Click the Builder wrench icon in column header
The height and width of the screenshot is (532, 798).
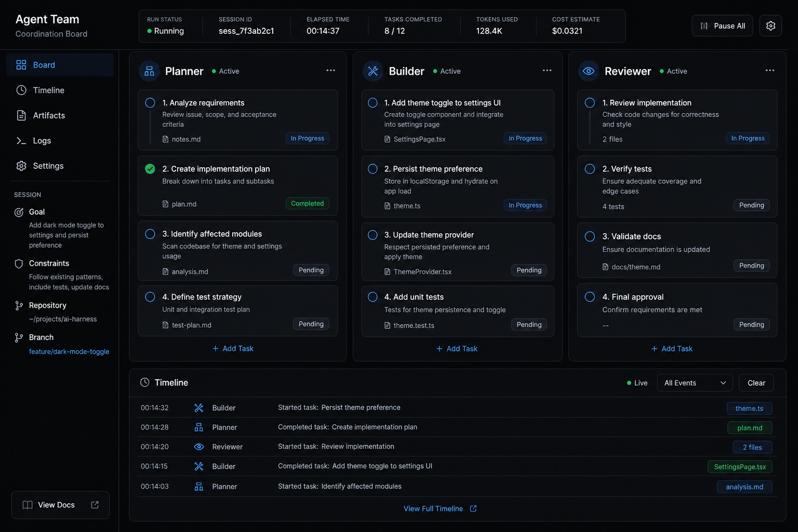point(373,71)
